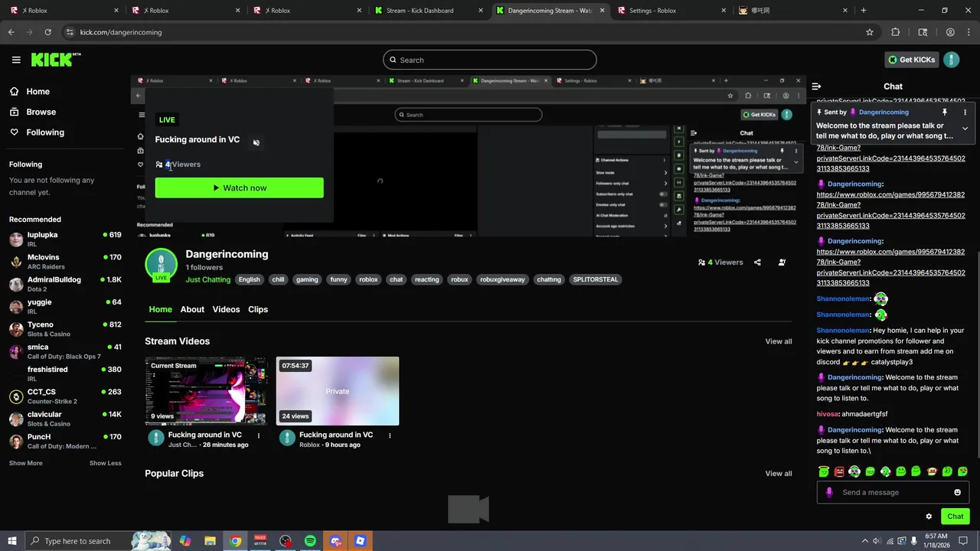Open the emoji picker in message box
980x551 pixels.
coord(957,492)
